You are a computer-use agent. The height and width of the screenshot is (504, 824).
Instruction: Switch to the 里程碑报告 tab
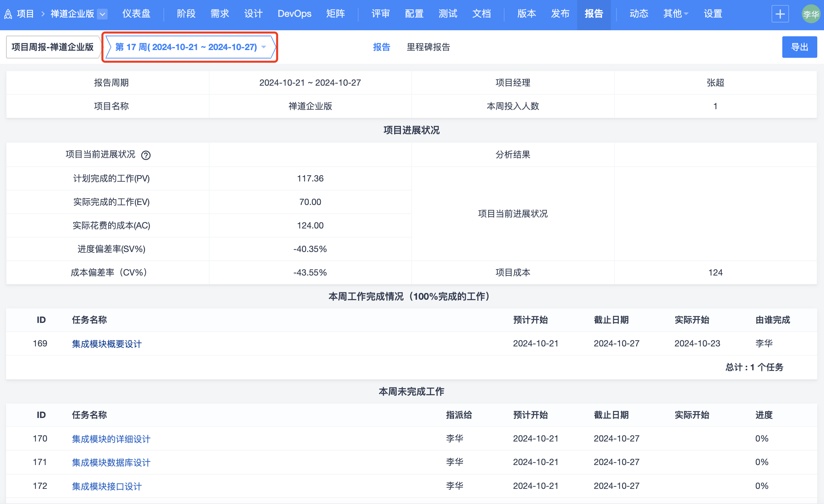(x=428, y=47)
